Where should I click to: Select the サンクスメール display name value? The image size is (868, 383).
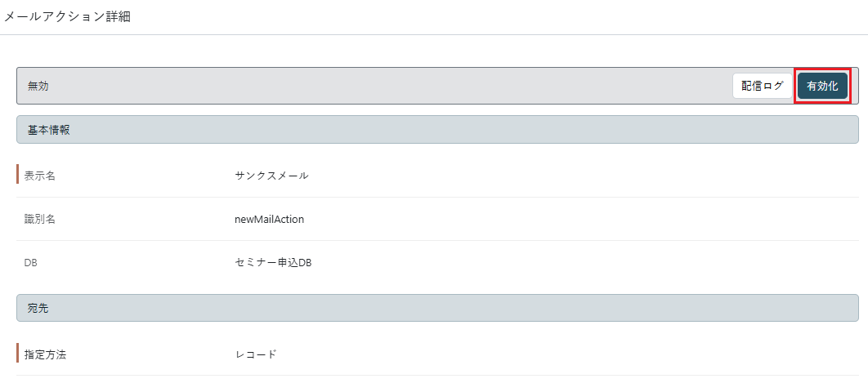(271, 175)
